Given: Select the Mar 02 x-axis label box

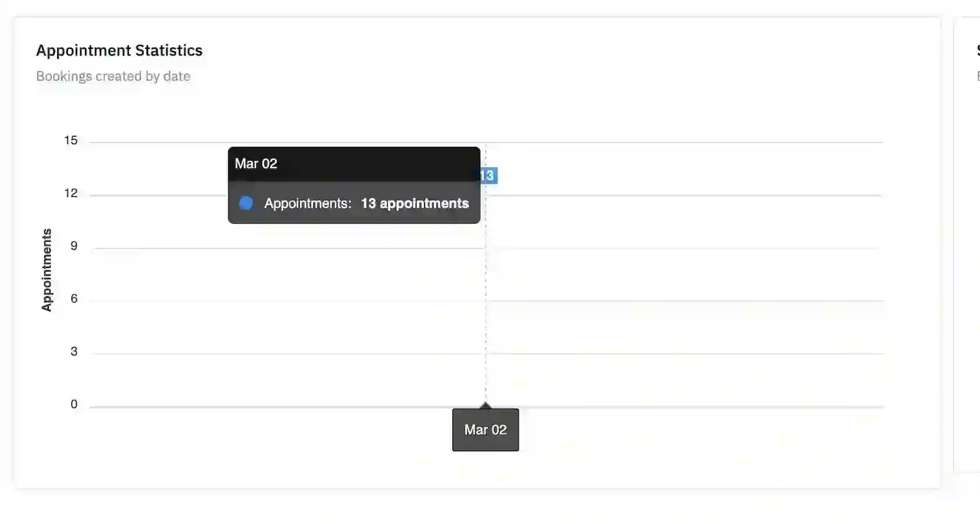Looking at the screenshot, I should click(x=485, y=430).
